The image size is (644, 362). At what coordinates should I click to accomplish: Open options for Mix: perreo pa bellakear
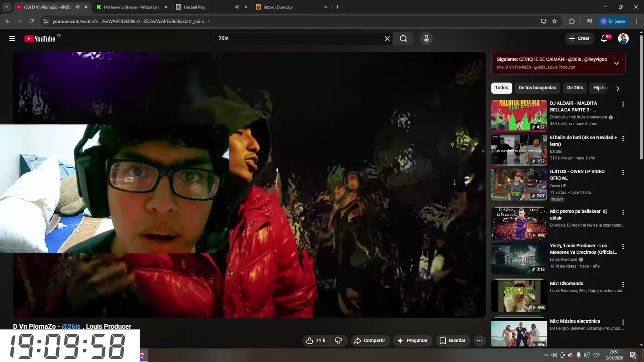coord(623,212)
